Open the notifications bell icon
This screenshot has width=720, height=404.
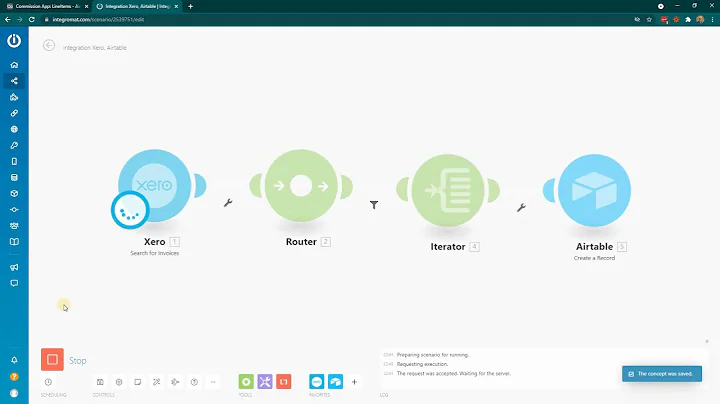[x=14, y=360]
